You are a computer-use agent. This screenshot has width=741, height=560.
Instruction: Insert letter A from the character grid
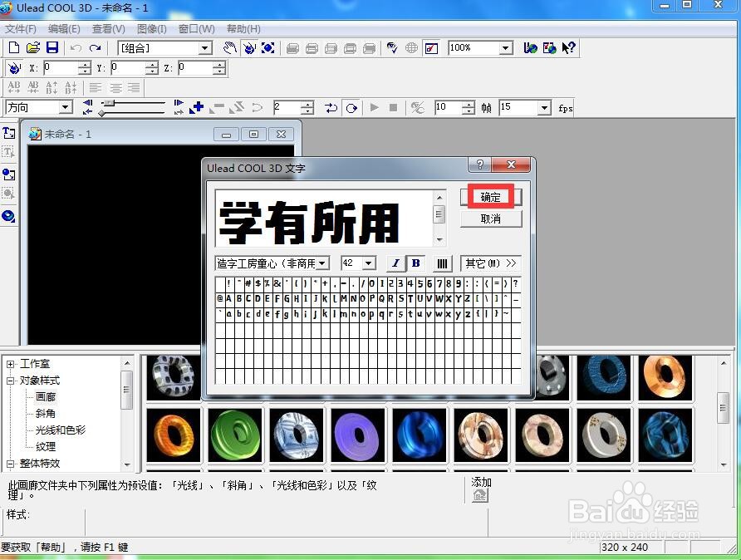coord(229,298)
